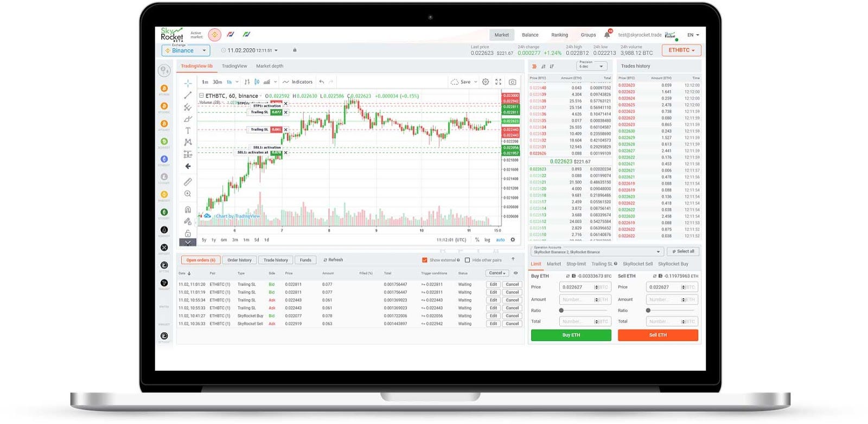This screenshot has width=868, height=424.
Task: Cancel the SkyRocket Sell order
Action: [x=512, y=324]
